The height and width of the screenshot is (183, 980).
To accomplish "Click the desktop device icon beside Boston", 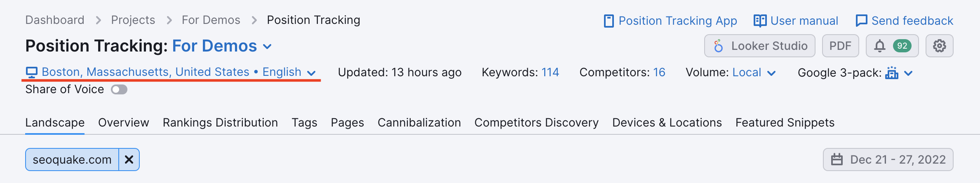I will [x=32, y=72].
